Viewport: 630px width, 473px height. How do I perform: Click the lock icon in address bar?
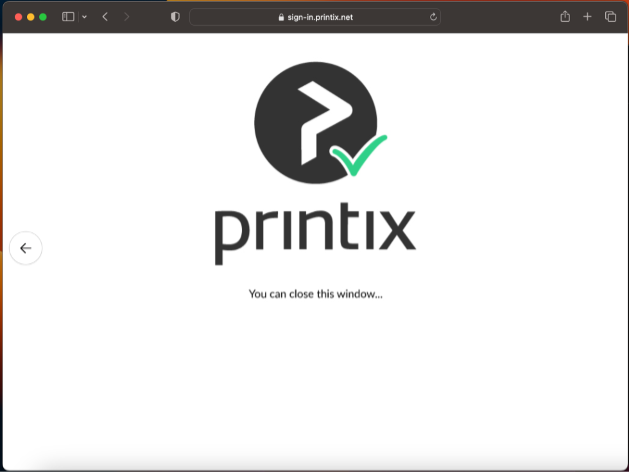click(x=281, y=17)
